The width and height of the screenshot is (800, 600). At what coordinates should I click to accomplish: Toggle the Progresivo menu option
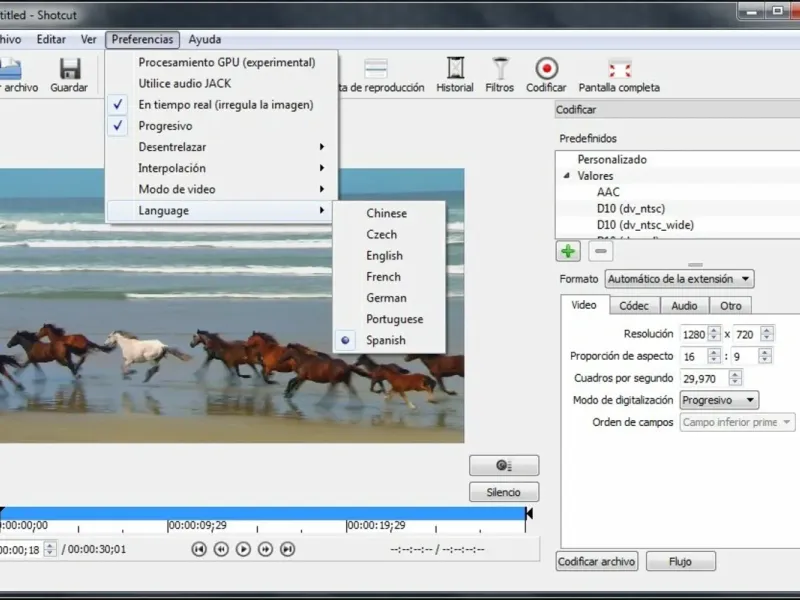[x=165, y=126]
